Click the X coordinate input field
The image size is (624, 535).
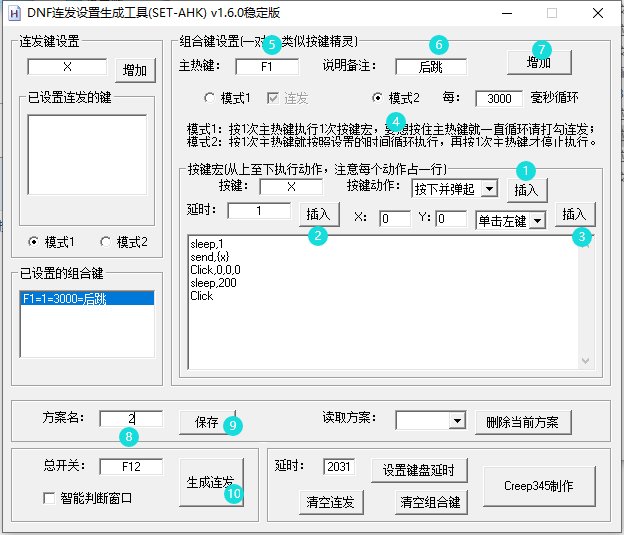pyautogui.click(x=395, y=219)
